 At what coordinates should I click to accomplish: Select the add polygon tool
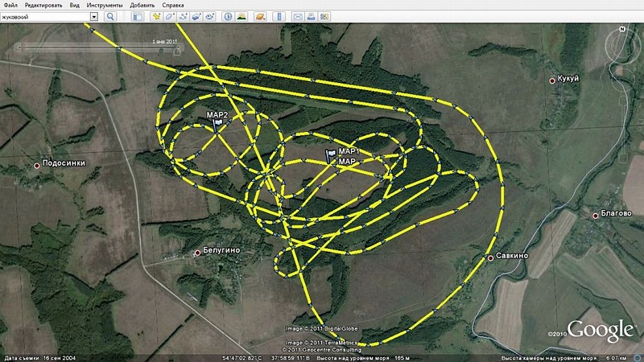coord(169,16)
